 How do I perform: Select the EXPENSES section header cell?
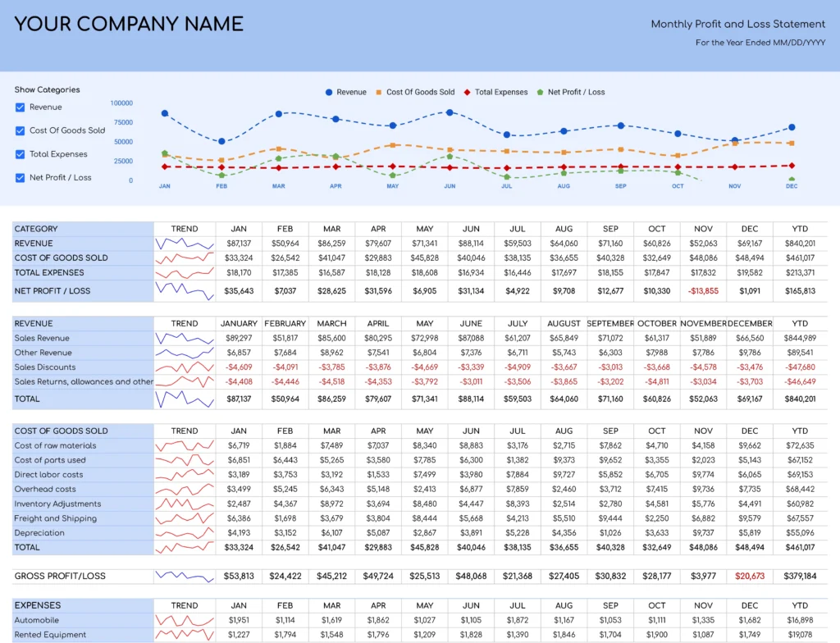83,605
